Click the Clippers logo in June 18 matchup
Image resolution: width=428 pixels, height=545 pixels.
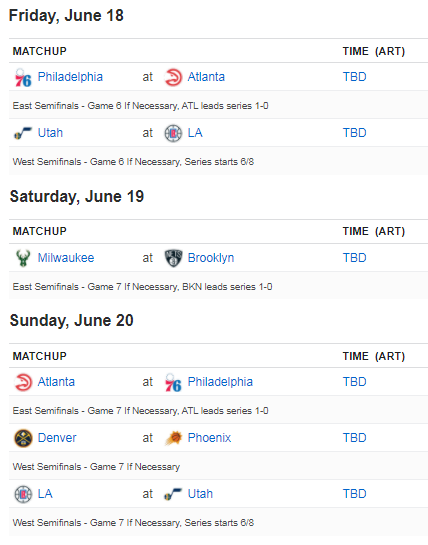point(173,133)
